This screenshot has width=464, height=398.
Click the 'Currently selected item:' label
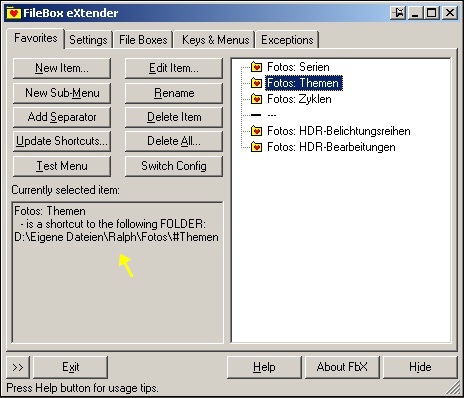pos(65,190)
